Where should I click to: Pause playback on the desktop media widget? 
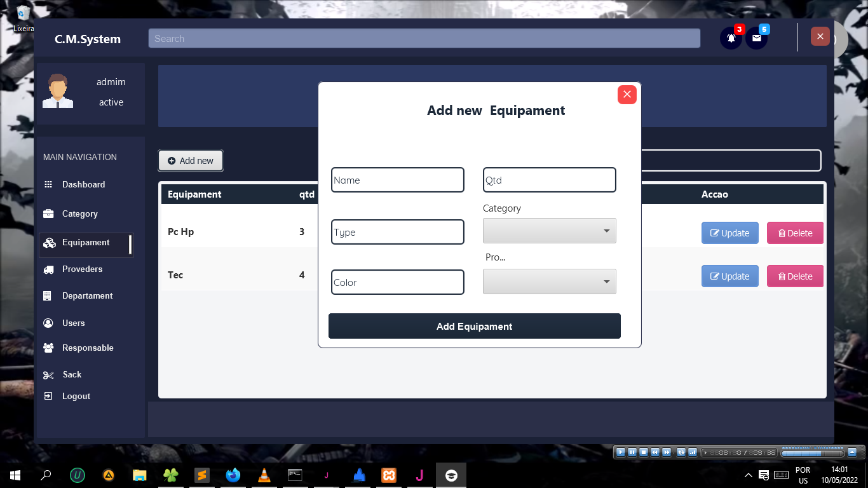(x=632, y=452)
